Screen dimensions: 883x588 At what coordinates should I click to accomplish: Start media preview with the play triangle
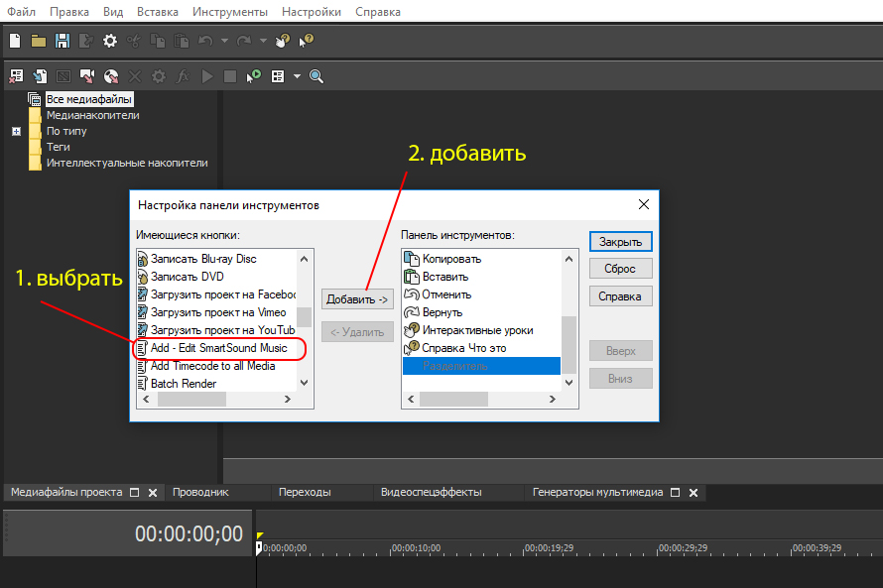pyautogui.click(x=207, y=76)
